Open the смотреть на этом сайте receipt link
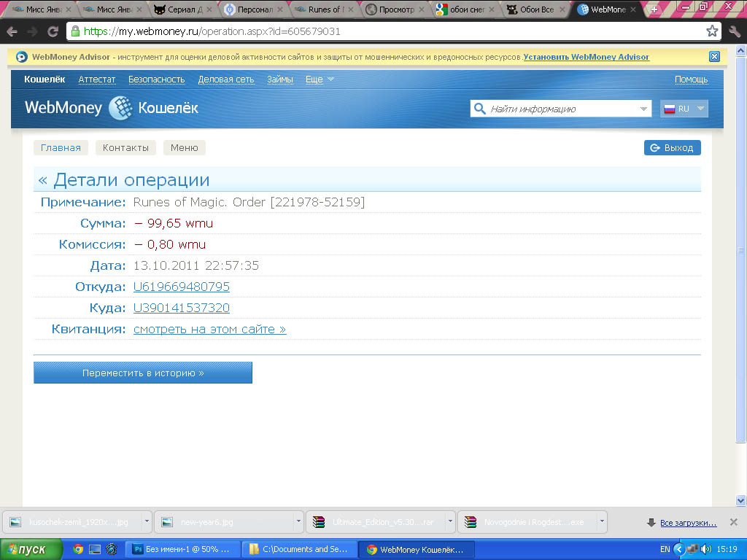 point(209,329)
